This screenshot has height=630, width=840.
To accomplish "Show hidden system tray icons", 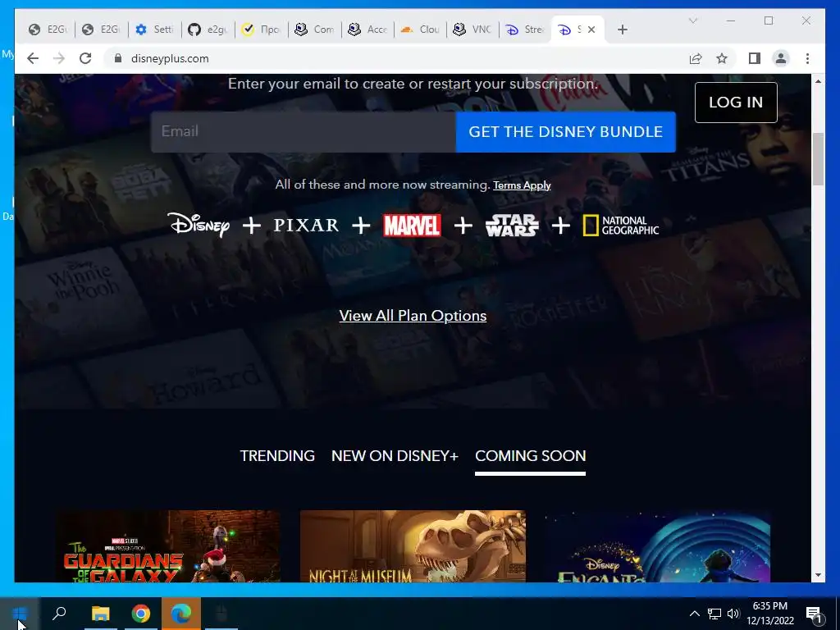I will pyautogui.click(x=694, y=614).
